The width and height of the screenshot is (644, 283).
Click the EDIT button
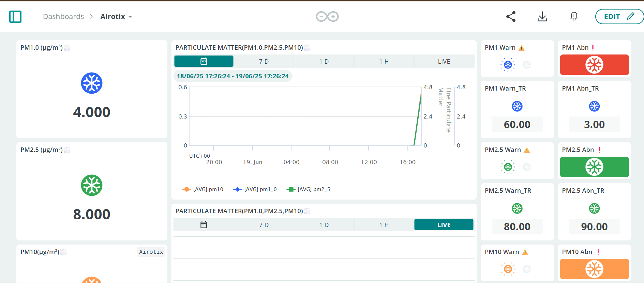[619, 16]
